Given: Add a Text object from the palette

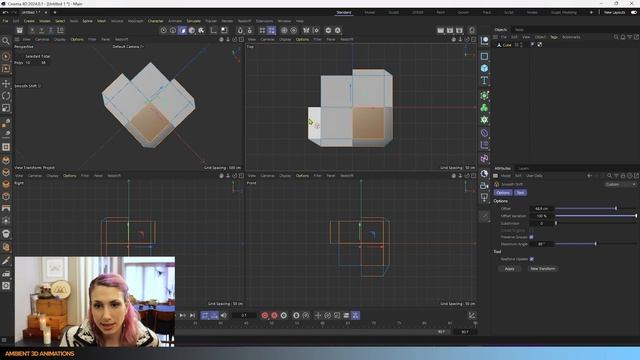Looking at the screenshot, I should pyautogui.click(x=484, y=80).
